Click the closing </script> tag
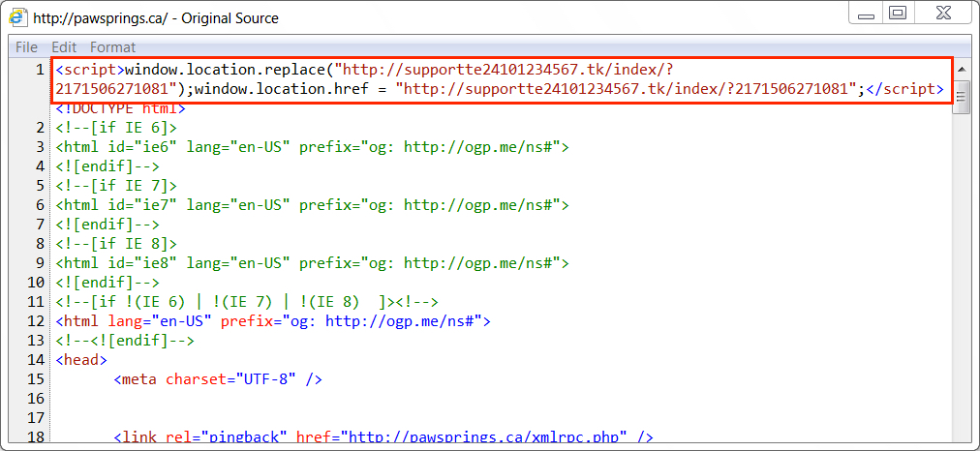Screen dimensions: 980x451 (905, 89)
